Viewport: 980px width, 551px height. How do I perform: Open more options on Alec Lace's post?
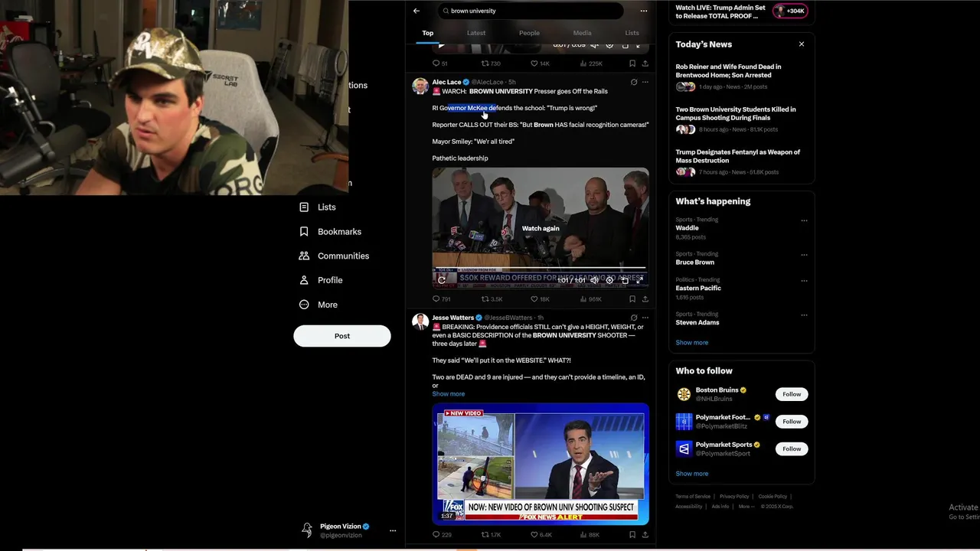[645, 82]
